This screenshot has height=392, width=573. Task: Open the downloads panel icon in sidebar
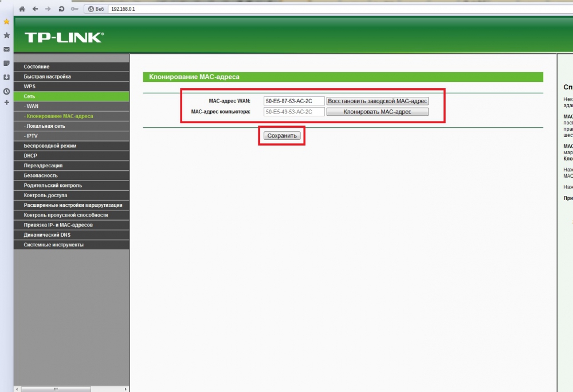coord(6,77)
